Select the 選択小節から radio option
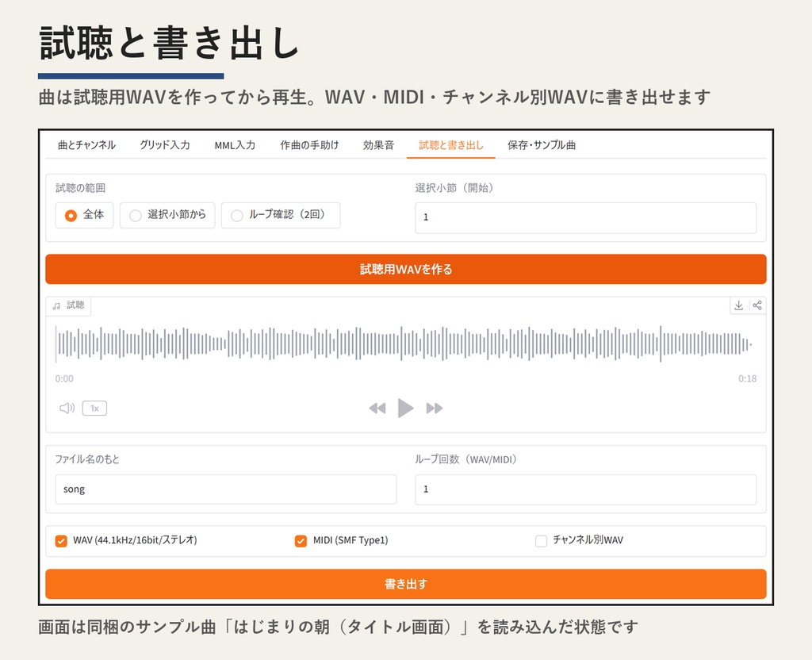Screen dimensions: 812x660 pos(167,215)
